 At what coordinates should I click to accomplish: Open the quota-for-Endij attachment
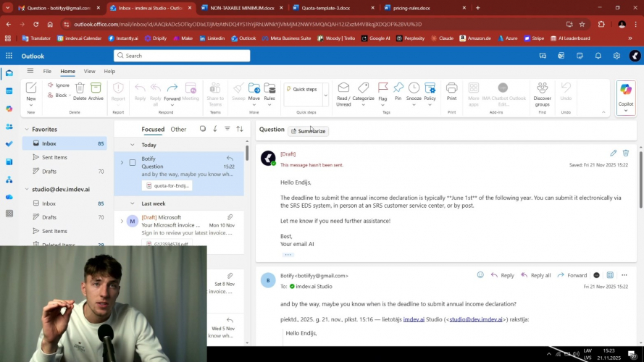[168, 185]
